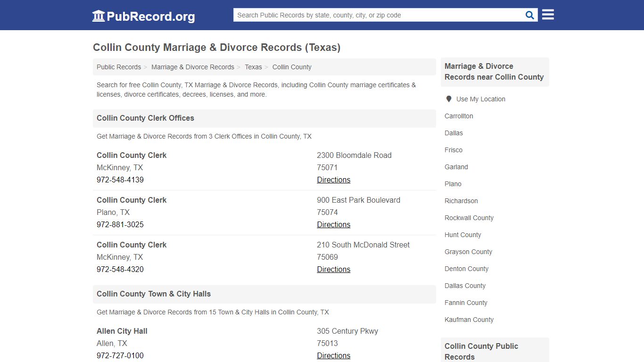Click the Collin County Town & City Halls heading
Image resolution: width=644 pixels, height=362 pixels.
tap(154, 294)
